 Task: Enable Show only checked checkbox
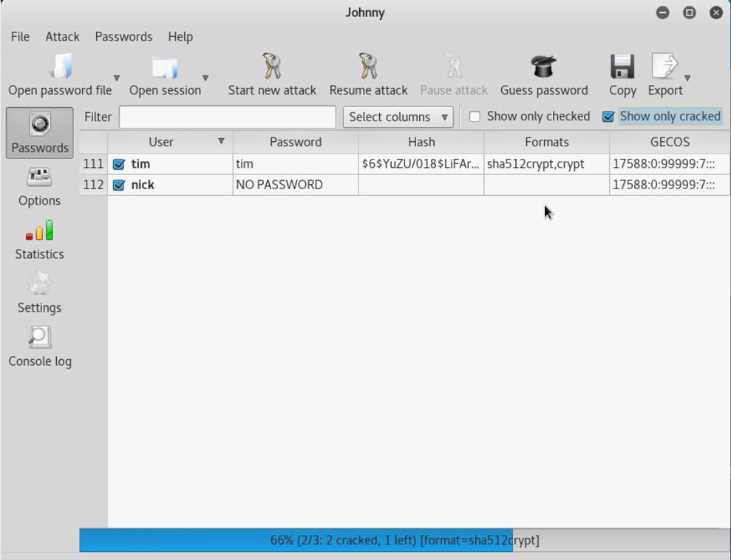pos(475,117)
